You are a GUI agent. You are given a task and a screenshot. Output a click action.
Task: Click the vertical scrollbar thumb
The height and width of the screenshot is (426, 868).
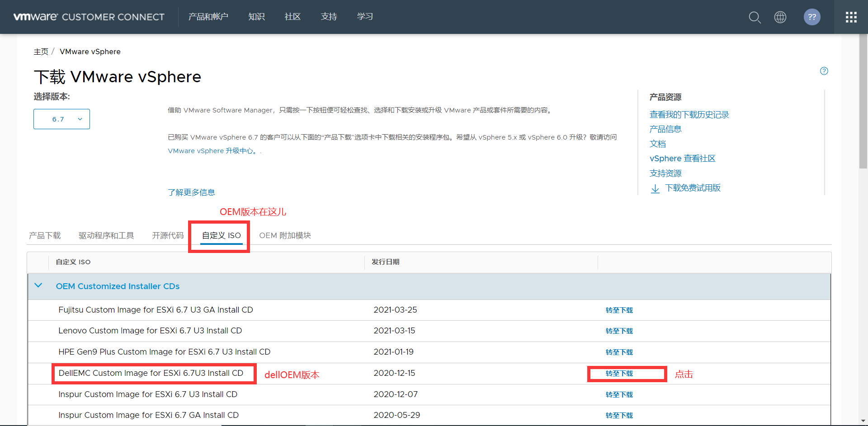(863, 102)
